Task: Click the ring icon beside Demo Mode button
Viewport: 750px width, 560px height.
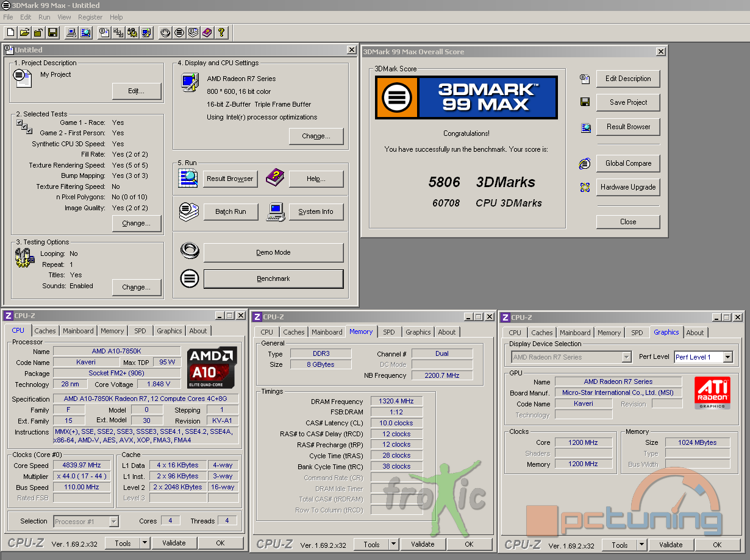Action: tap(190, 251)
